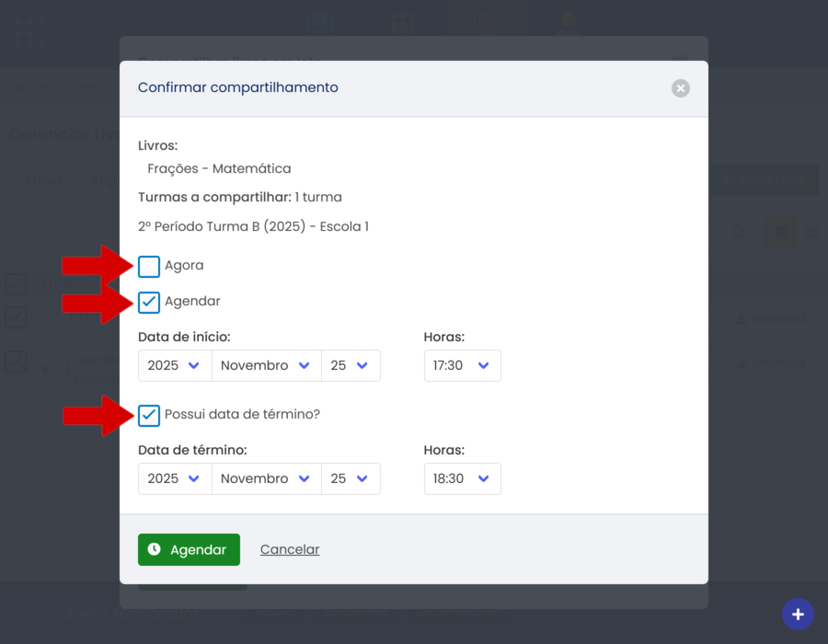Click the green Agendar button
The width and height of the screenshot is (828, 644).
click(189, 549)
